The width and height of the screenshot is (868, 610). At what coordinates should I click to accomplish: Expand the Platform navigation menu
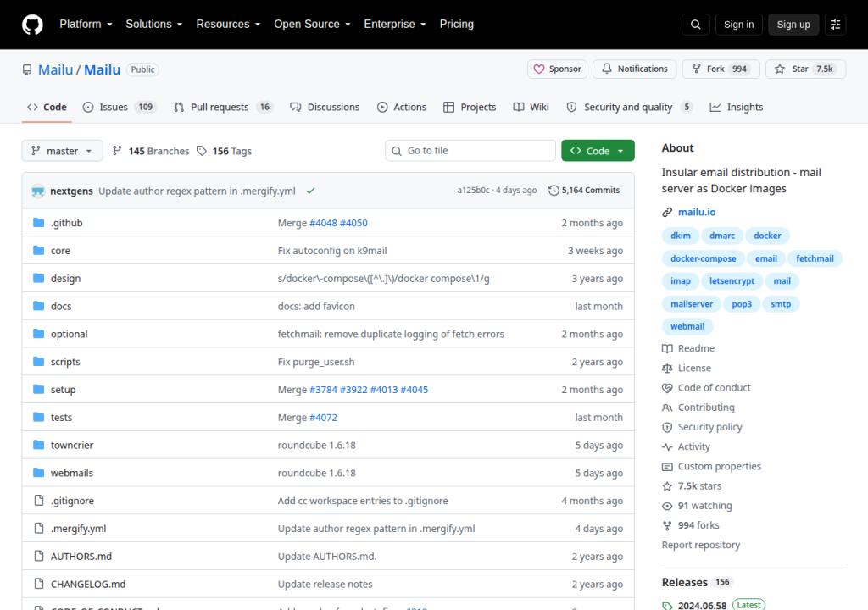coord(86,25)
